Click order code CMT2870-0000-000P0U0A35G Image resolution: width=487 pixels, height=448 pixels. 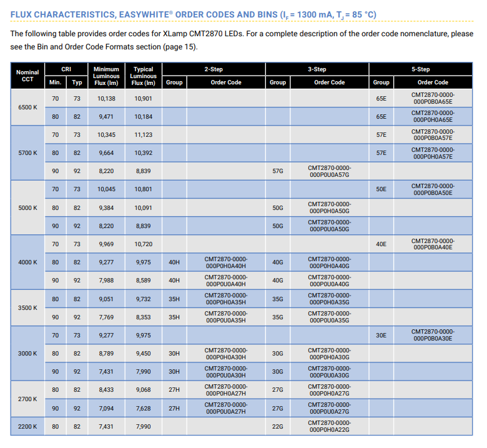pyautogui.click(x=329, y=317)
